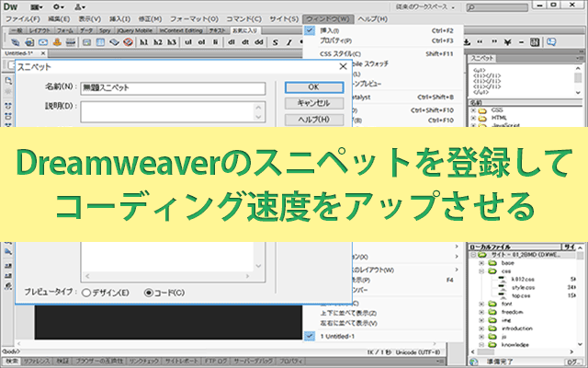
Task: Choose 上下に並べて表示(Z) from Window menu
Action: tap(348, 313)
